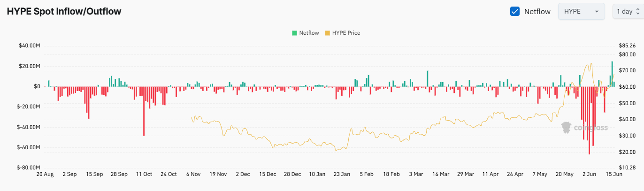
Task: Click the 23 Jan date label
Action: tap(342, 174)
